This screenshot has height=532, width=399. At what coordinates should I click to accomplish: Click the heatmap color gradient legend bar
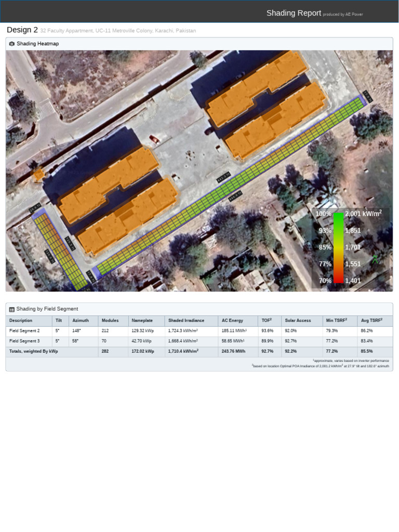point(338,247)
